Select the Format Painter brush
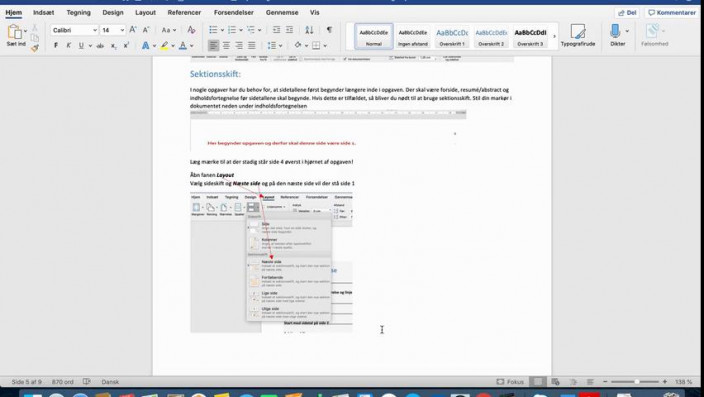Viewport: 704px width, 397px height. [x=35, y=48]
